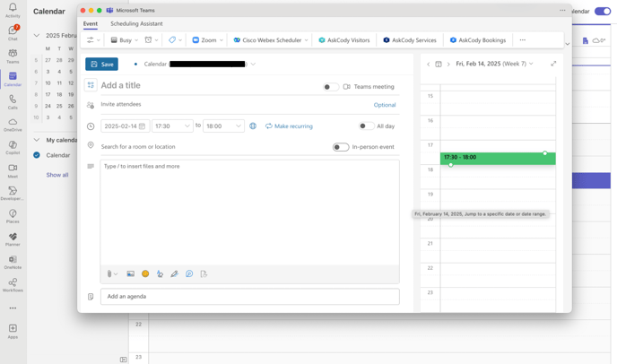Click the date field 2025-02-14
The width and height of the screenshot is (617, 364).
(125, 126)
